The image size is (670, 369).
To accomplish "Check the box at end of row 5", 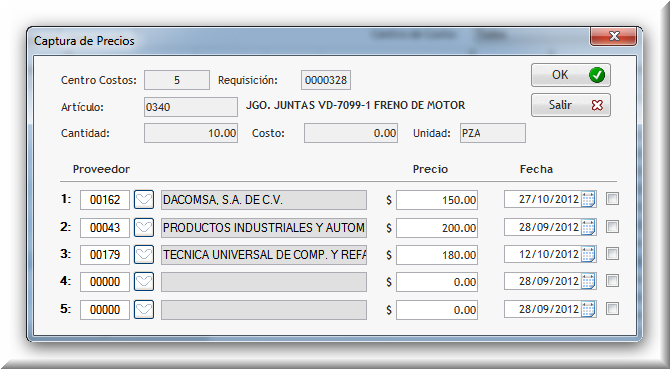I will (612, 309).
